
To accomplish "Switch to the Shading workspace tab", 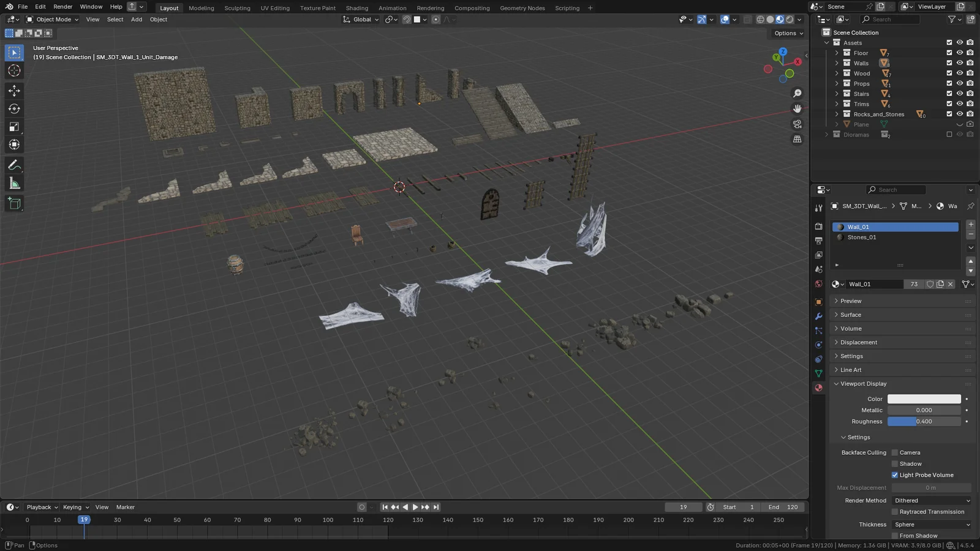I will click(x=357, y=8).
